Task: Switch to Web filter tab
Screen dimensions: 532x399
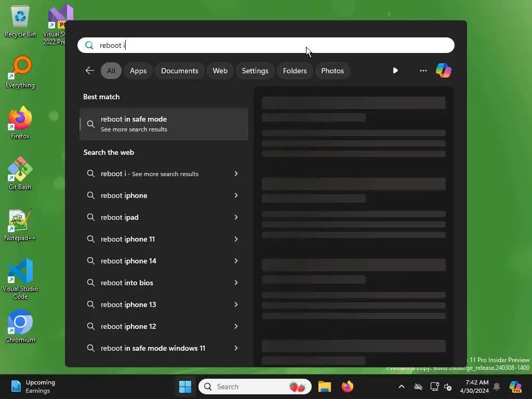Action: tap(220, 71)
